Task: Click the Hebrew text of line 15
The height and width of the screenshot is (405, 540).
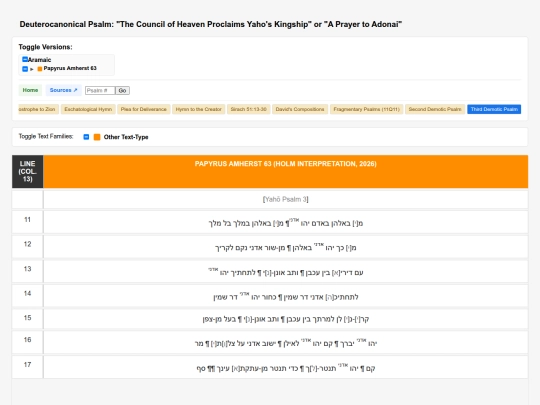Action: click(x=285, y=319)
